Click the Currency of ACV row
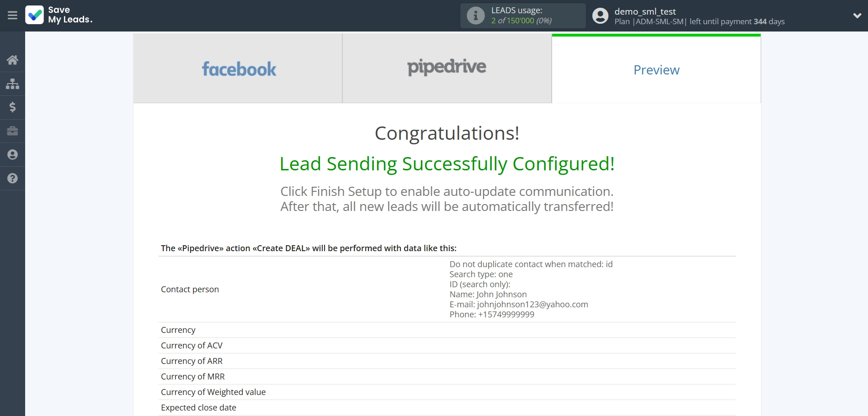 coord(192,346)
